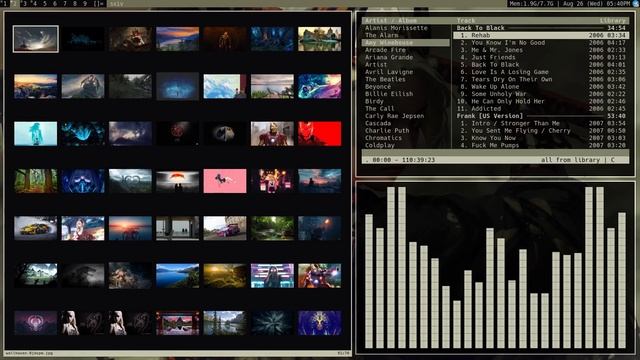Select the solid red Iron Man thumbnail
This screenshot has height=360, width=640.
320,133
